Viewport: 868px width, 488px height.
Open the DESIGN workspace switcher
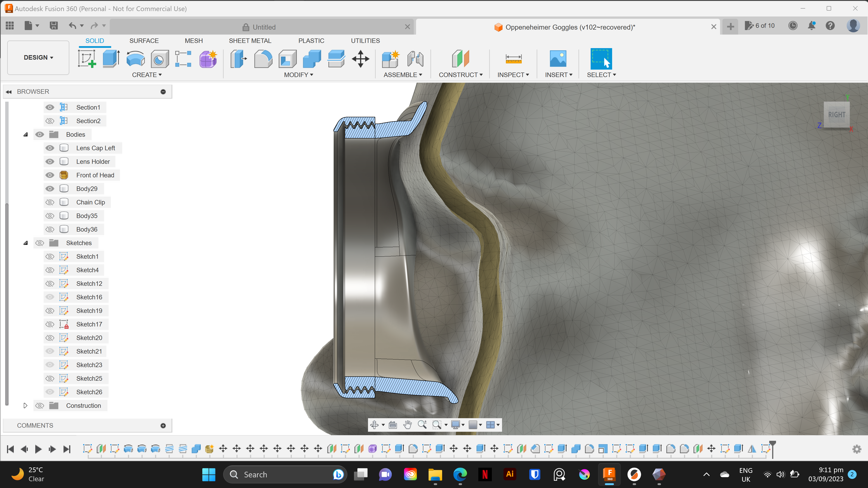(38, 57)
